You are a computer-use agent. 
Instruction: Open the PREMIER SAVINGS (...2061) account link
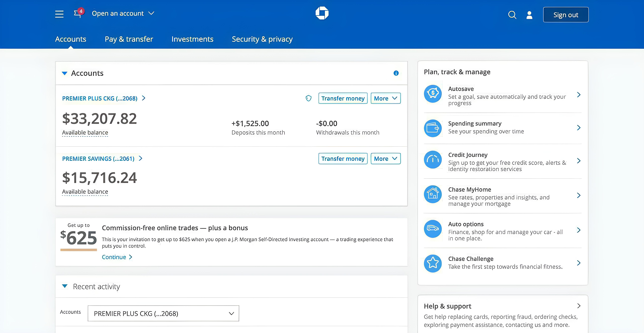98,158
